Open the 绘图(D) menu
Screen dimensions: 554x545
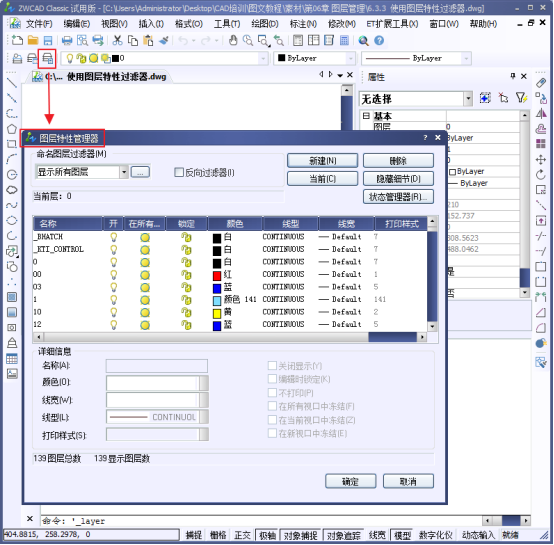pyautogui.click(x=265, y=24)
